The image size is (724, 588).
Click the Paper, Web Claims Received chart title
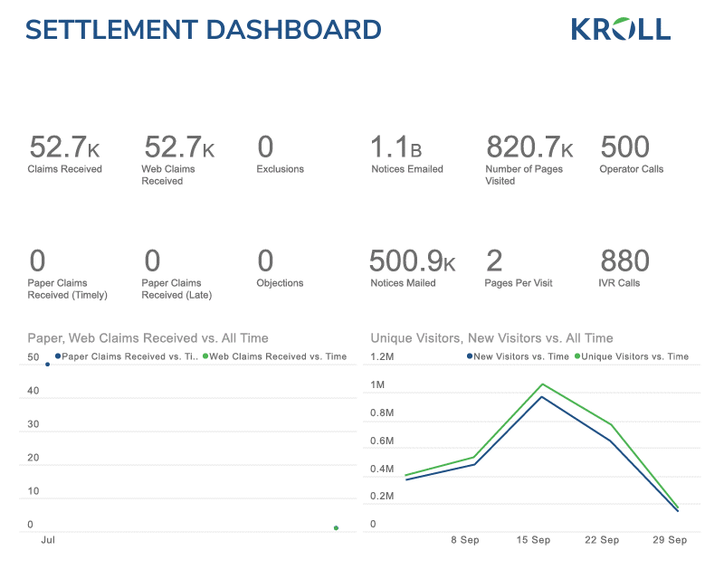point(148,338)
